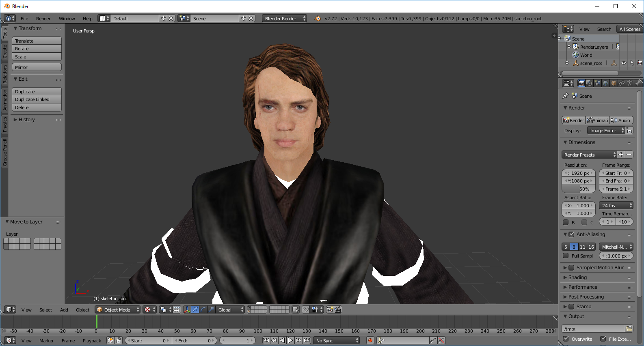Open the No Sync playback dropdown
The image size is (644, 346).
[x=336, y=340]
